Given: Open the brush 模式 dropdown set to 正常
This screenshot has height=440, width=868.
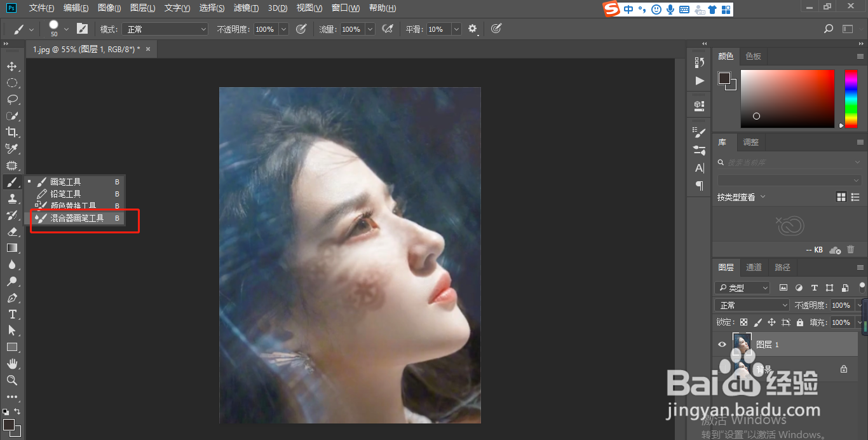Looking at the screenshot, I should click(165, 29).
